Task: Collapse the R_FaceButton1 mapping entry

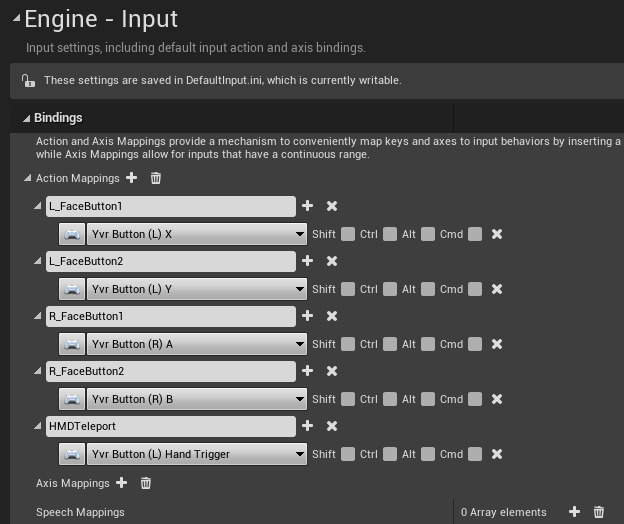Action: pyautogui.click(x=38, y=316)
